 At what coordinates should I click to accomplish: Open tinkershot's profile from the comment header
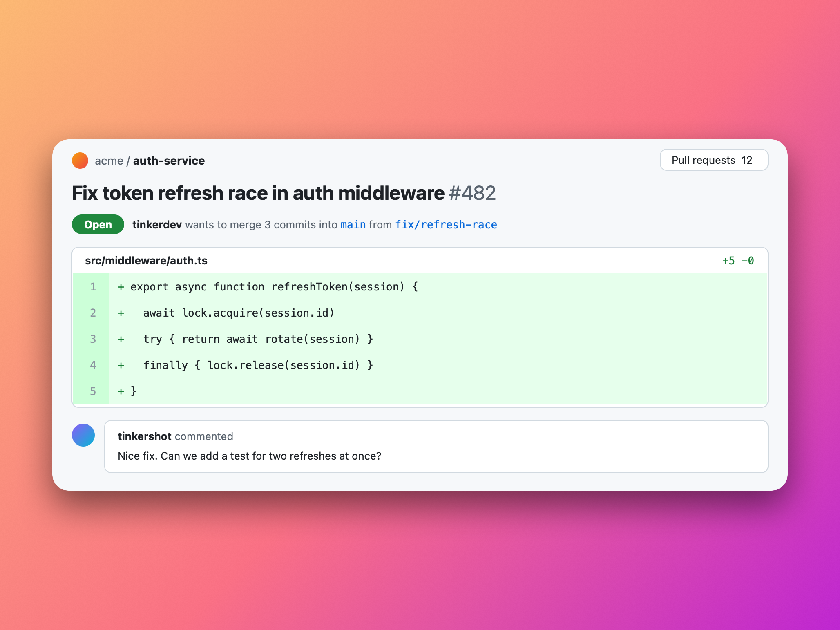pos(144,436)
